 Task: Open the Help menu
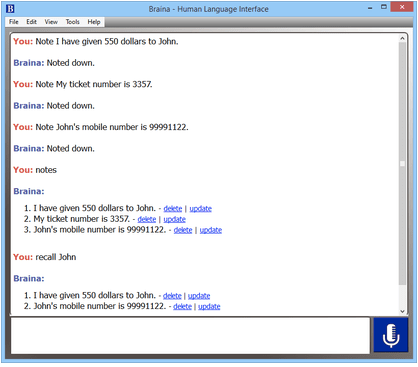[94, 22]
